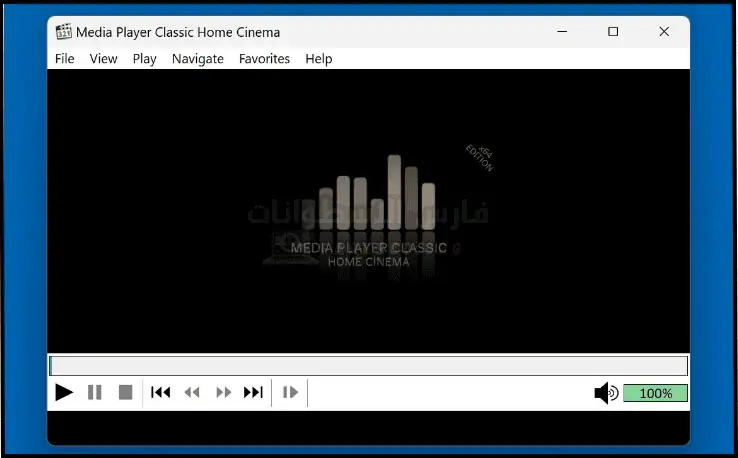738x458 pixels.
Task: Expand the Play menu
Action: [x=145, y=59]
